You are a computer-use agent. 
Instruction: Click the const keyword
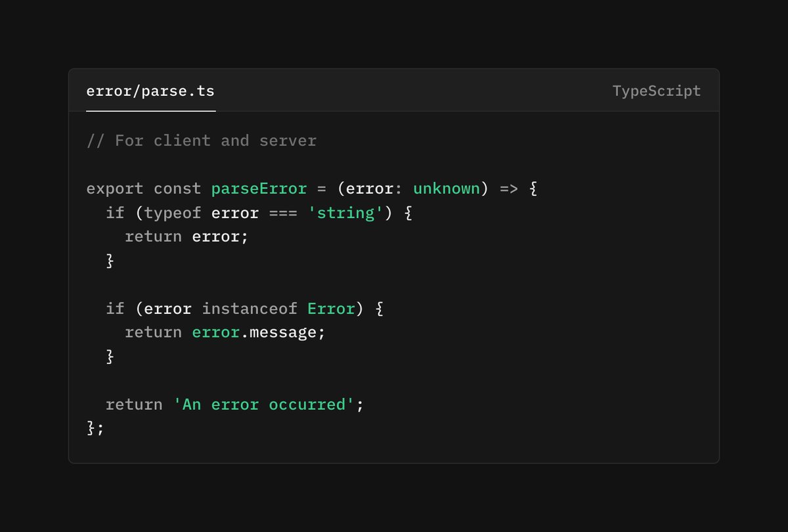coord(177,189)
